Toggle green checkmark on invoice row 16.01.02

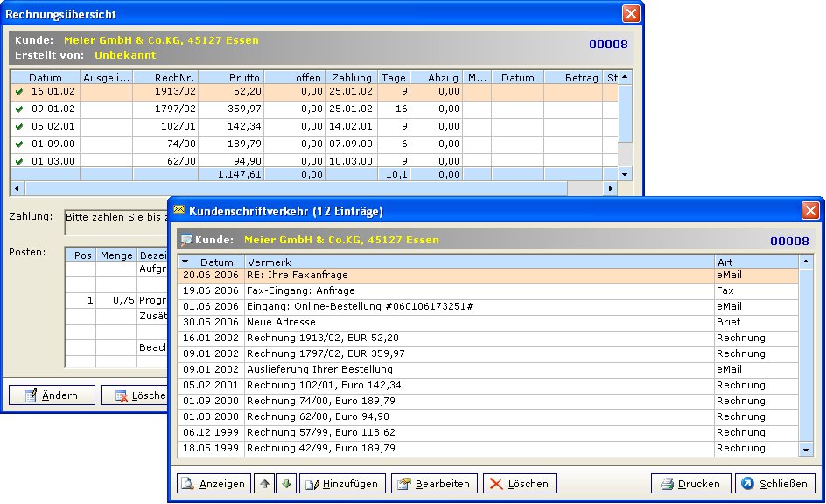click(x=19, y=91)
